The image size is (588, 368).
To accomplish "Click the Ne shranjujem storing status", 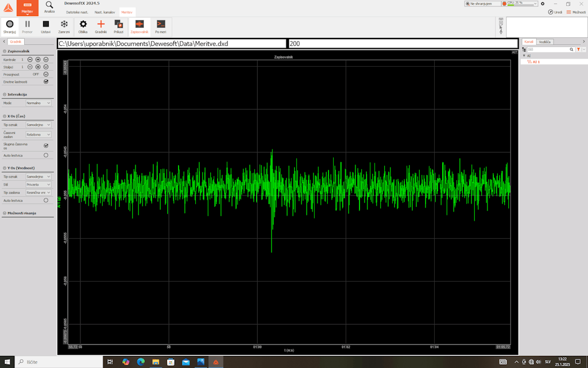I will coord(482,3).
